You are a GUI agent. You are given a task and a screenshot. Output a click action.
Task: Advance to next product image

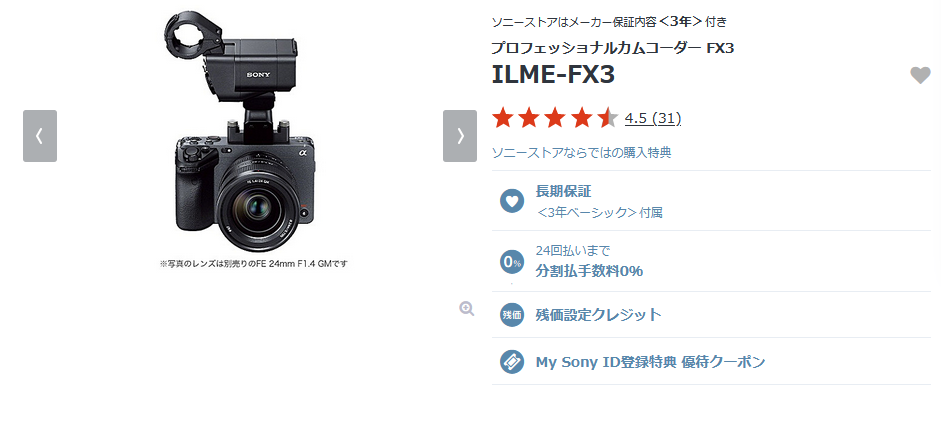pos(460,136)
